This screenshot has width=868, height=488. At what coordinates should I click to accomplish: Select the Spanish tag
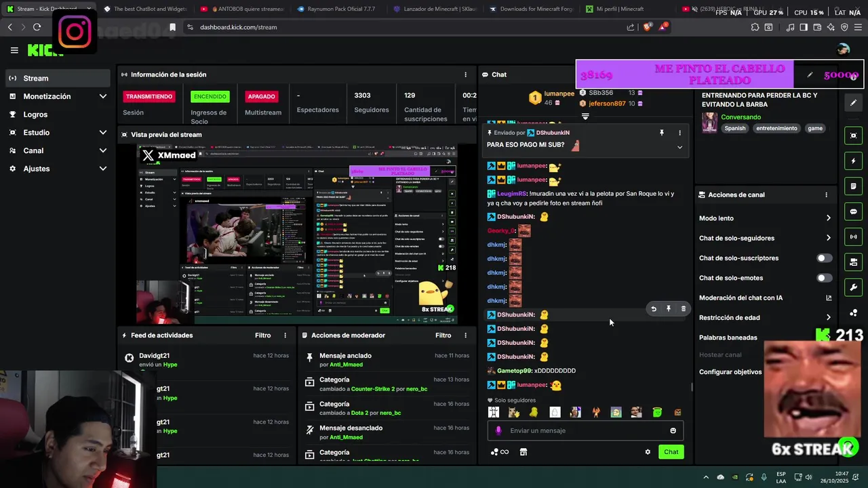click(x=734, y=128)
